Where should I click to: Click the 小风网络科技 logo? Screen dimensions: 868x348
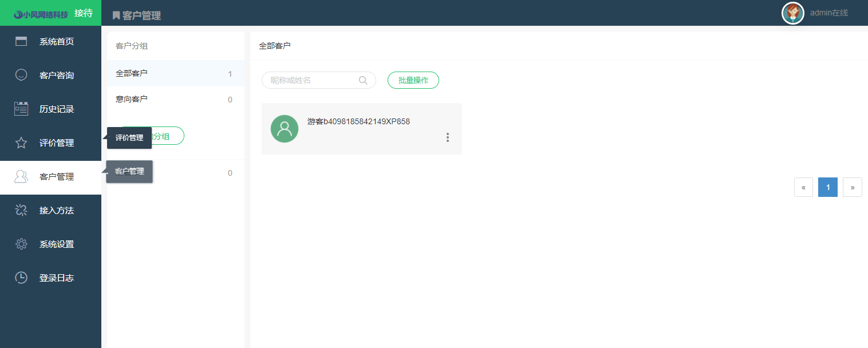(x=41, y=14)
